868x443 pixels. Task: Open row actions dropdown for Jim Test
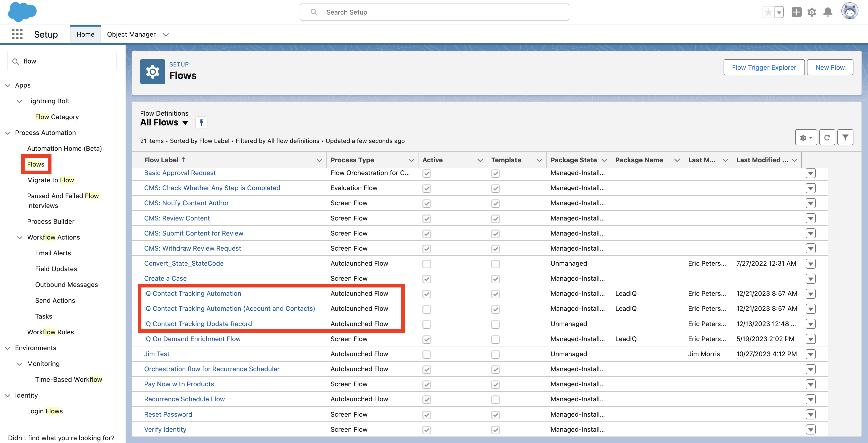810,354
